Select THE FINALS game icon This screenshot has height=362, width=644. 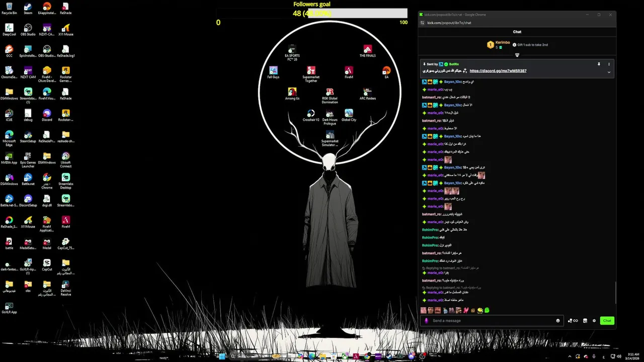coord(368,51)
